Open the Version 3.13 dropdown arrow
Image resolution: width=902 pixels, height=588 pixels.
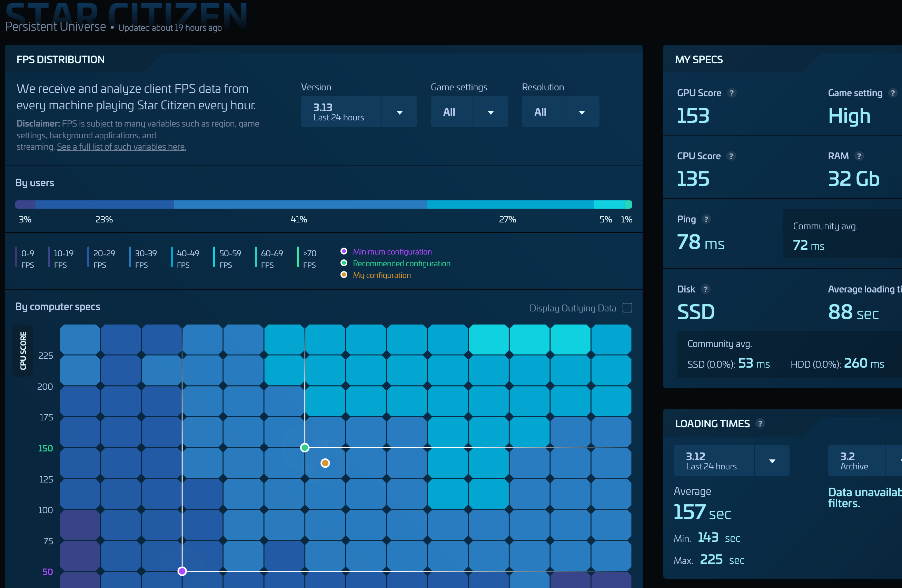tap(399, 112)
